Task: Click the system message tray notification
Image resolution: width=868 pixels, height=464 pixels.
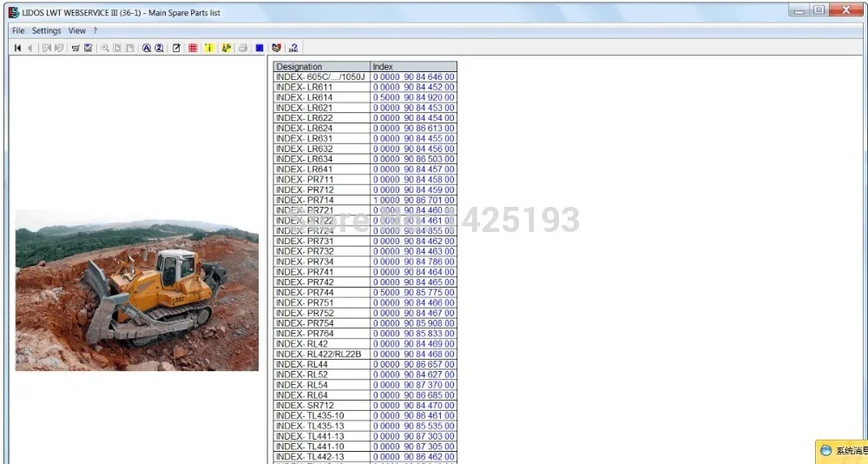Action: pos(842,451)
